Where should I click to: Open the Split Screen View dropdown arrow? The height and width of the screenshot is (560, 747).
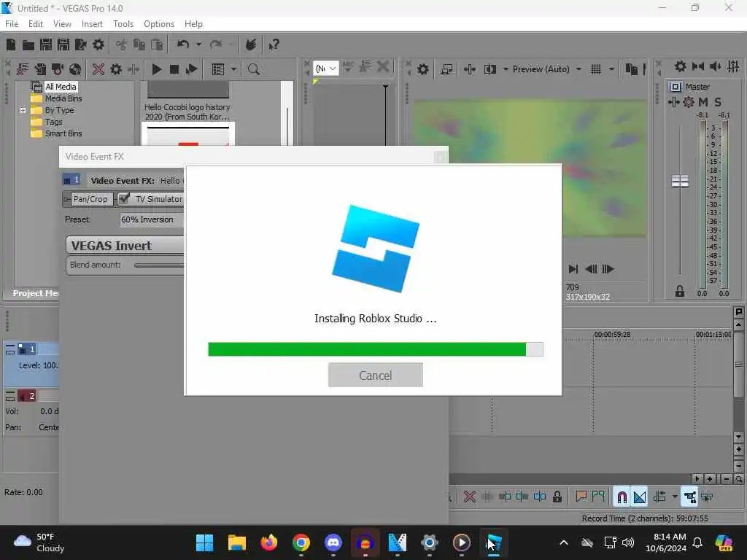coord(505,69)
